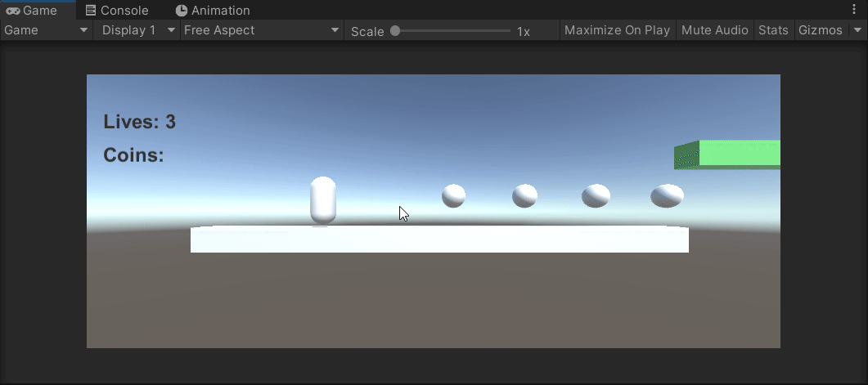Click the white floor platform
This screenshot has width=868, height=385.
439,239
